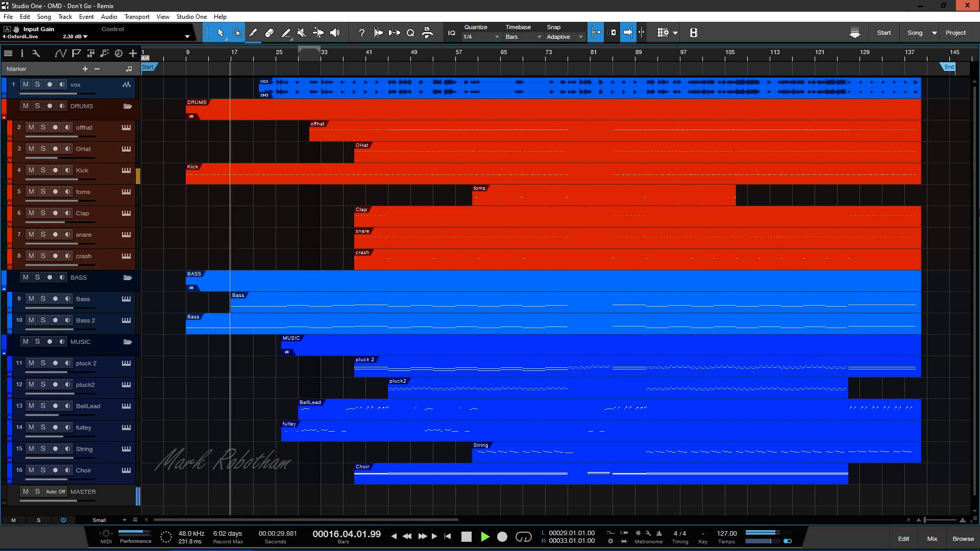Open the Transport menu

tap(137, 17)
